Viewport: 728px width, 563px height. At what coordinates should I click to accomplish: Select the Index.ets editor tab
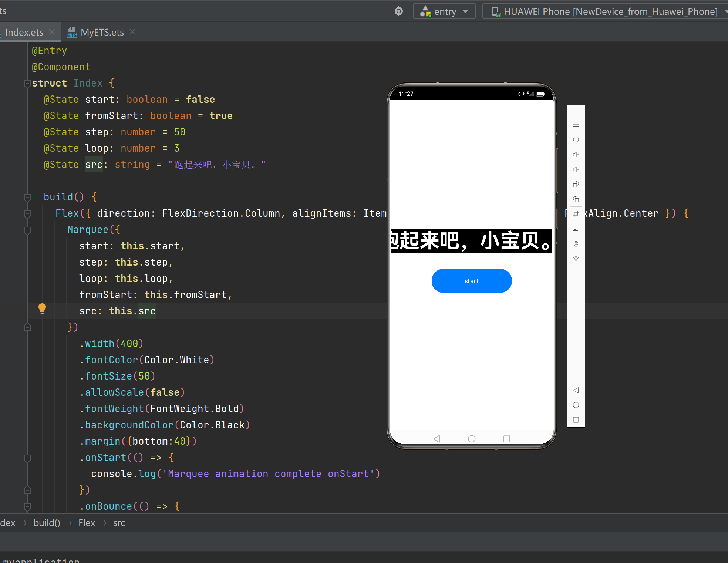click(24, 33)
